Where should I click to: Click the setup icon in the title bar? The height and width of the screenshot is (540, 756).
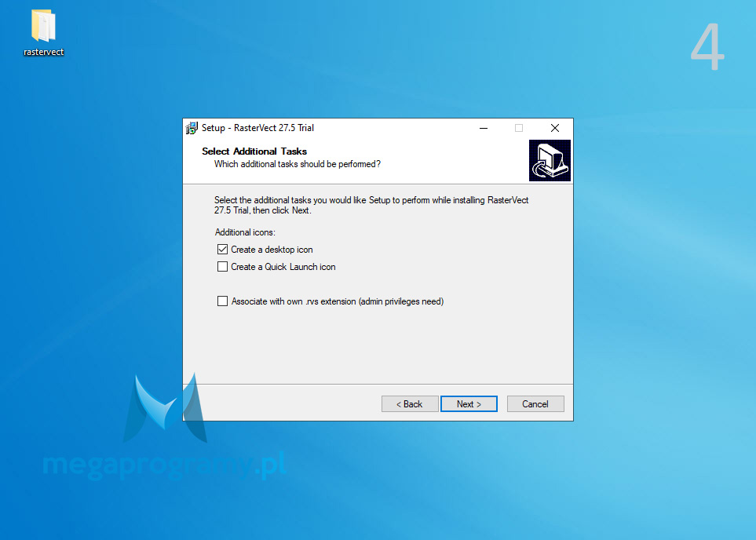tap(192, 128)
